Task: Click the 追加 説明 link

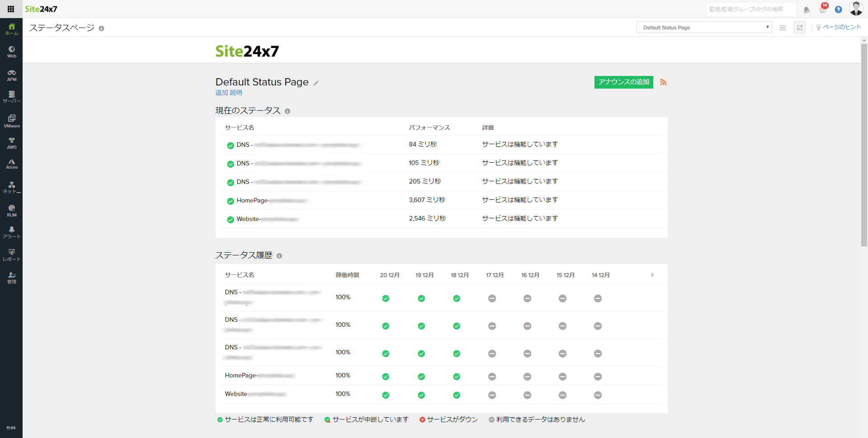Action: click(x=229, y=93)
